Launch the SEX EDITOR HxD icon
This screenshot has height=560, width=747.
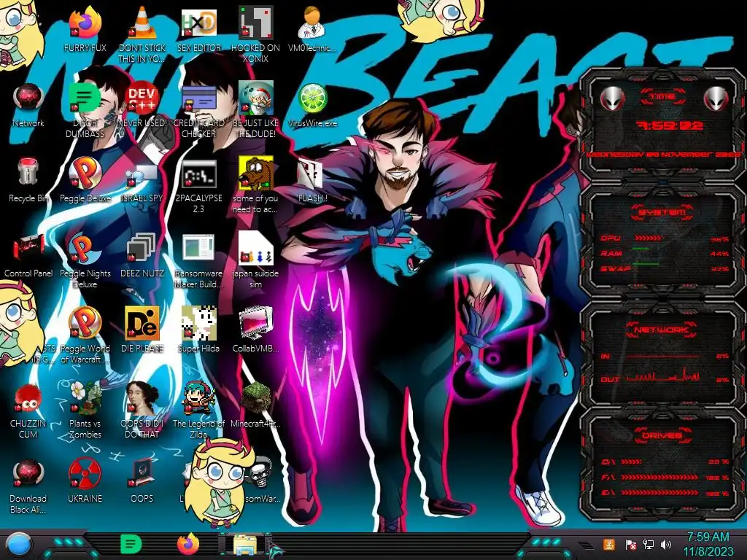coord(198,23)
